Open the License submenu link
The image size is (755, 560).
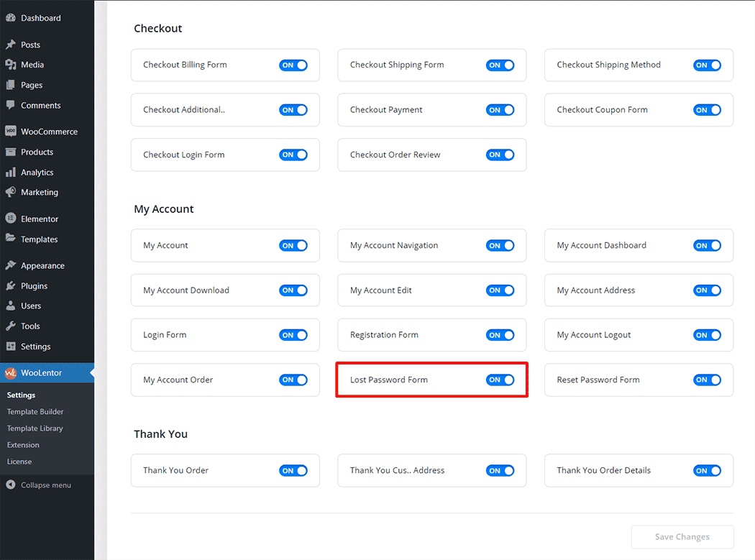19,462
